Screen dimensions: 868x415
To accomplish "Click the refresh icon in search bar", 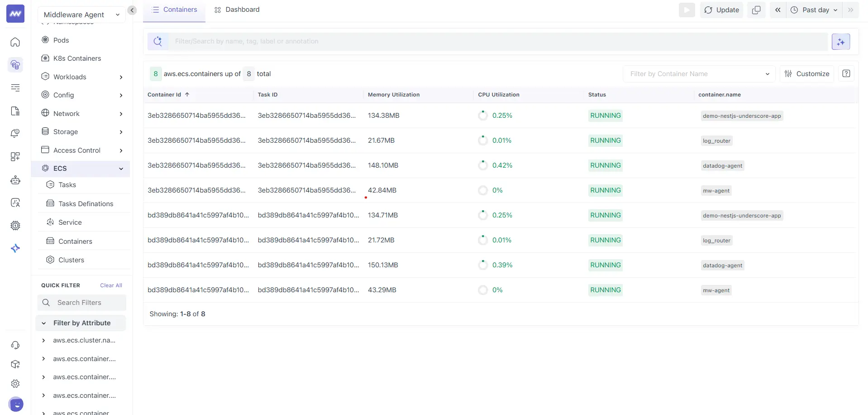I will tap(158, 41).
